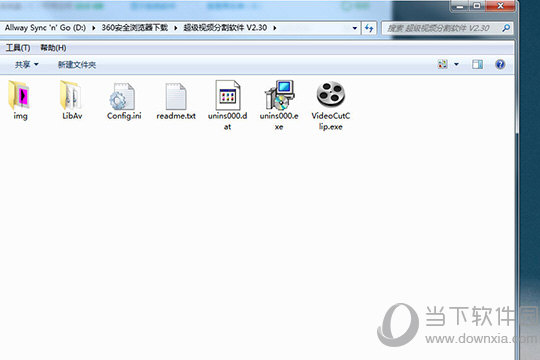540x360 pixels.
Task: Expand the address bar history dropdown
Action: point(355,28)
